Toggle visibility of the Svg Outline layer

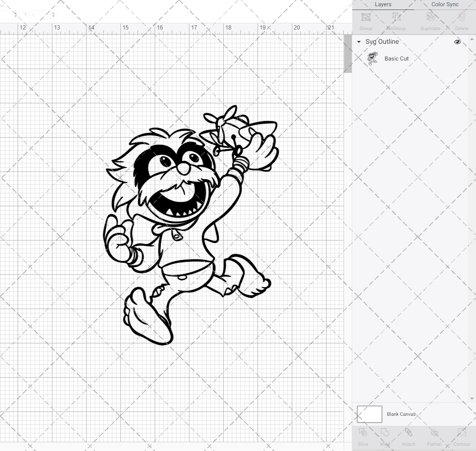coord(457,42)
